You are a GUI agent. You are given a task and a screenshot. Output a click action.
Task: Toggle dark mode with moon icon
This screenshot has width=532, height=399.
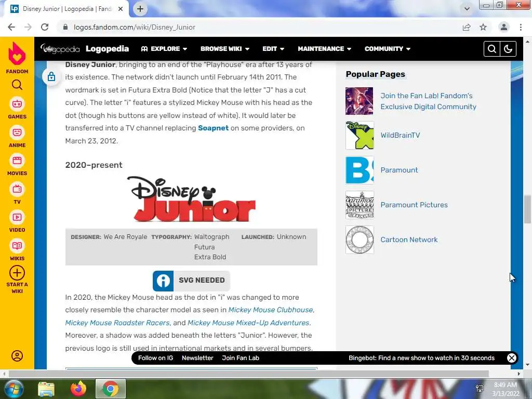(508, 49)
